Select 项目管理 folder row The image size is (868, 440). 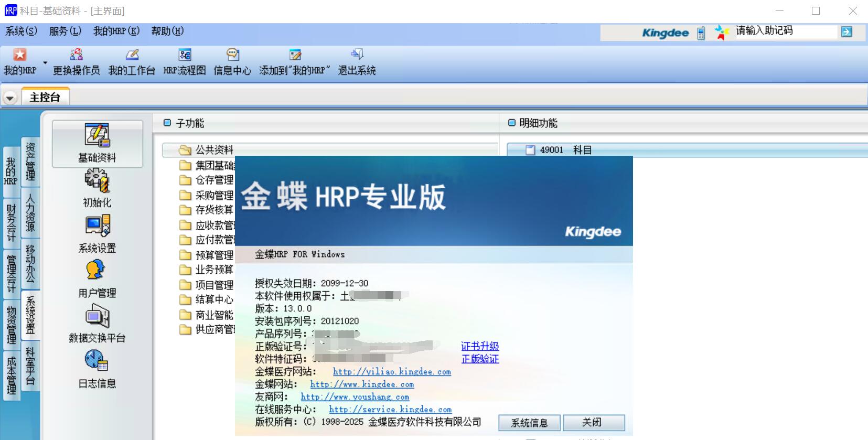pyautogui.click(x=207, y=285)
